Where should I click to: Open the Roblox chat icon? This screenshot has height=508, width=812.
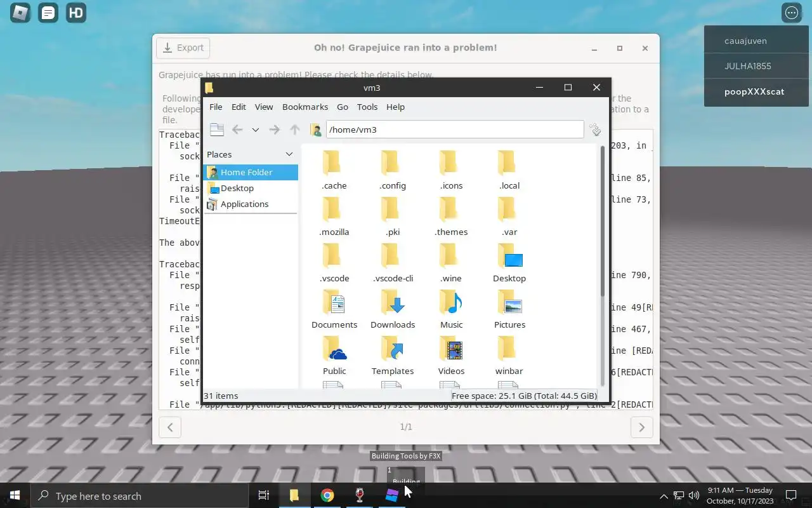point(48,13)
